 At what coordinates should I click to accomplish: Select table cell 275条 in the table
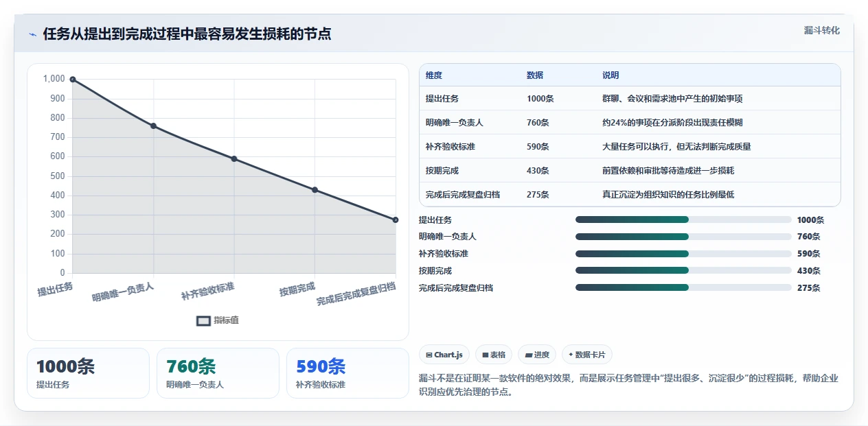click(538, 195)
